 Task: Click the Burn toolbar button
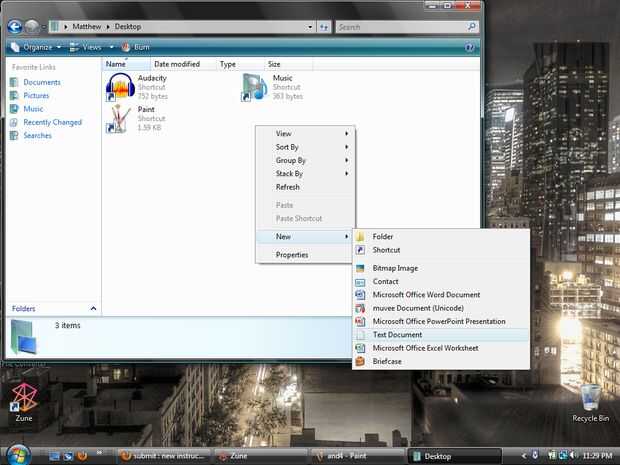click(136, 47)
